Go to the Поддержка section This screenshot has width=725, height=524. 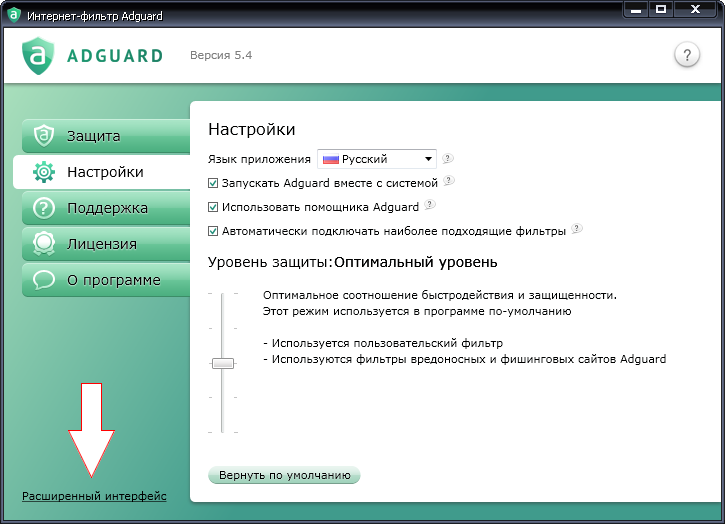click(106, 208)
